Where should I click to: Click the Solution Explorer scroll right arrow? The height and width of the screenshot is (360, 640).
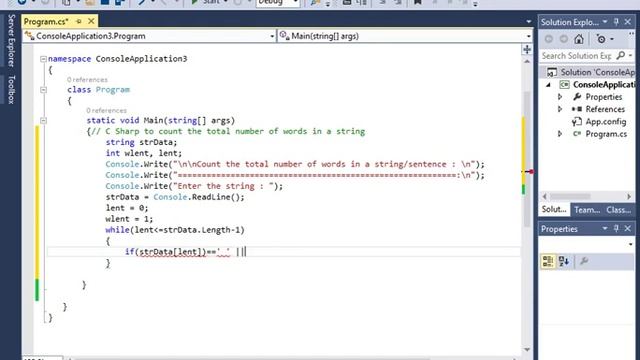(x=629, y=196)
